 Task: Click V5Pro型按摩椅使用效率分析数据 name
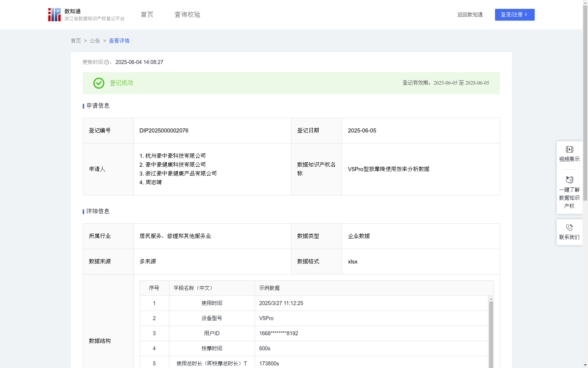coord(388,169)
